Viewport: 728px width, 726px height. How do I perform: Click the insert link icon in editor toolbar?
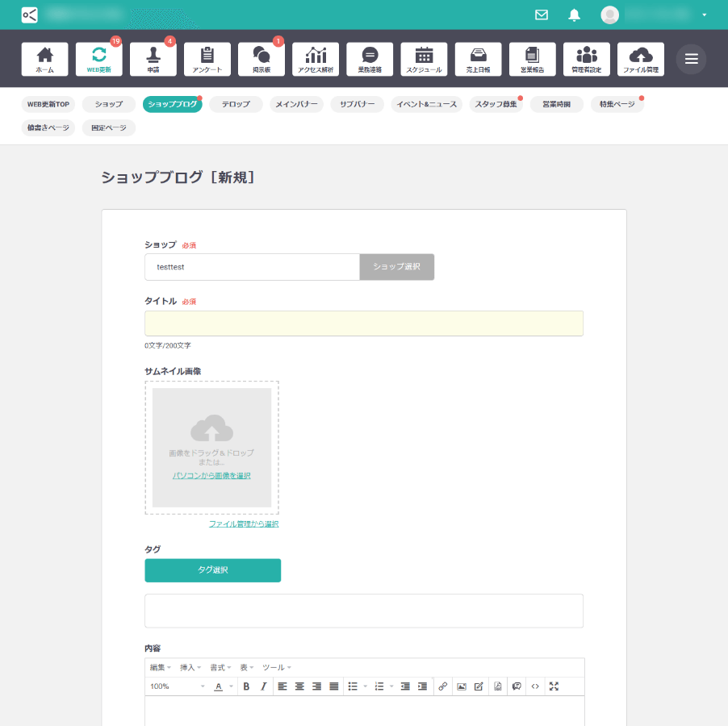442,686
